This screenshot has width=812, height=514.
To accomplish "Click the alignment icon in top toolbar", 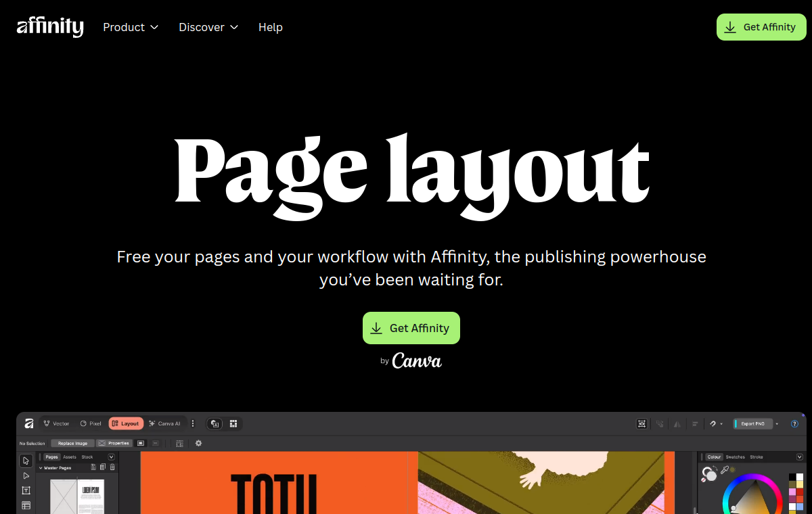I will coord(695,424).
